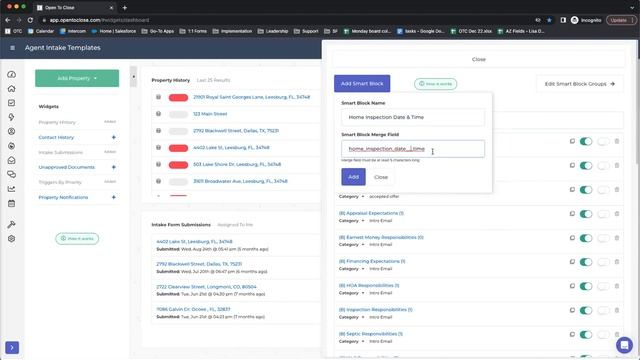The image size is (640, 360).
Task: Click the Smart Block Name input field
Action: pyautogui.click(x=413, y=117)
